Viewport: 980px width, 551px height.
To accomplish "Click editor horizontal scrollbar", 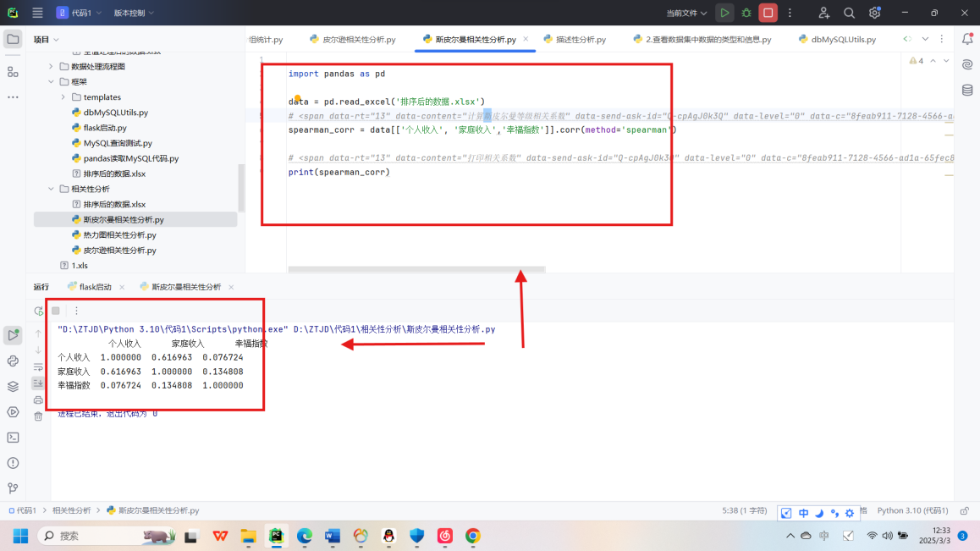I will [416, 269].
